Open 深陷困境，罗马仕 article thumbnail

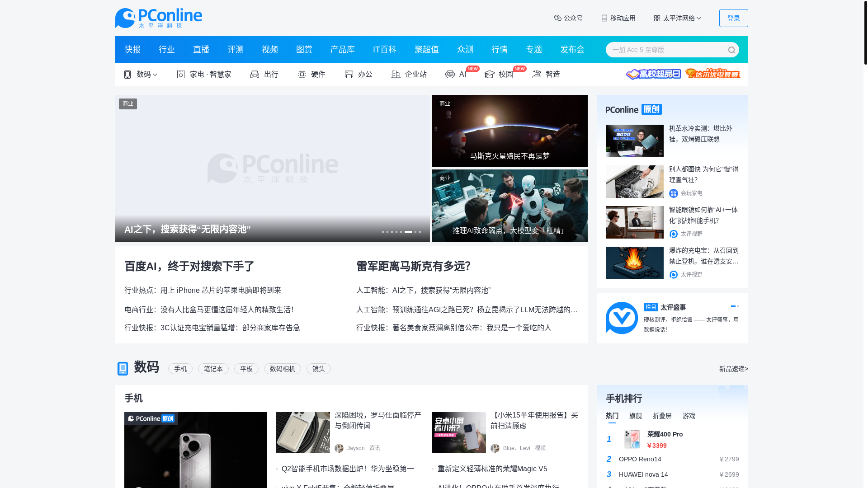[x=302, y=432]
